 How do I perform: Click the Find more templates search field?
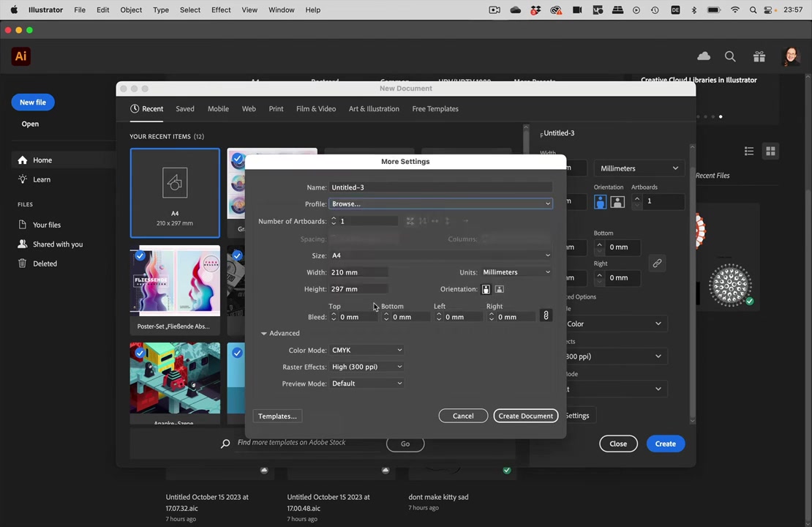309,443
